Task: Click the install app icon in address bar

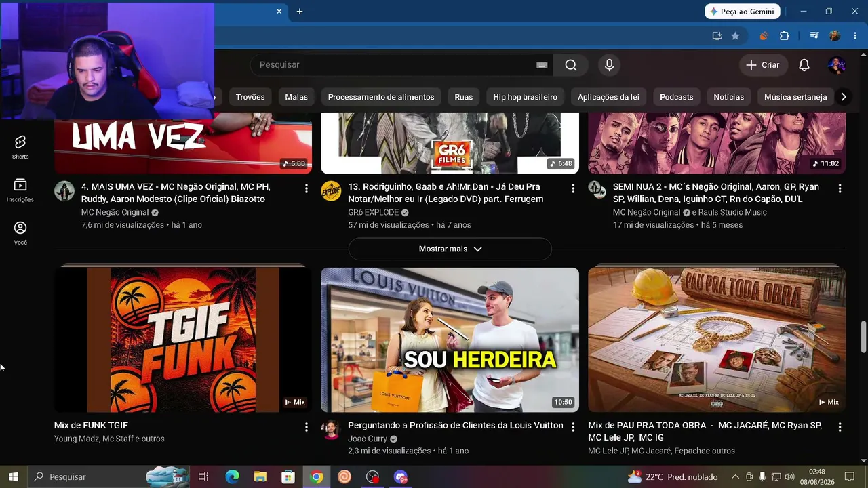Action: click(x=717, y=36)
